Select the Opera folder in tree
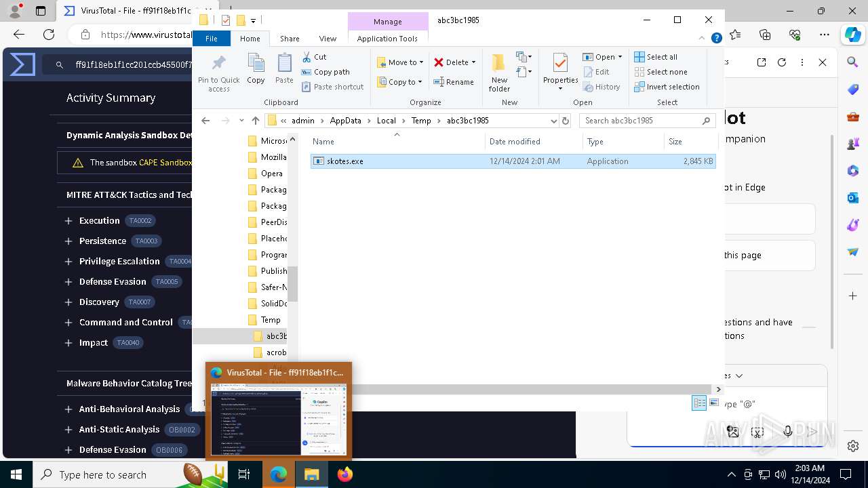This screenshot has height=488, width=868. [x=266, y=174]
